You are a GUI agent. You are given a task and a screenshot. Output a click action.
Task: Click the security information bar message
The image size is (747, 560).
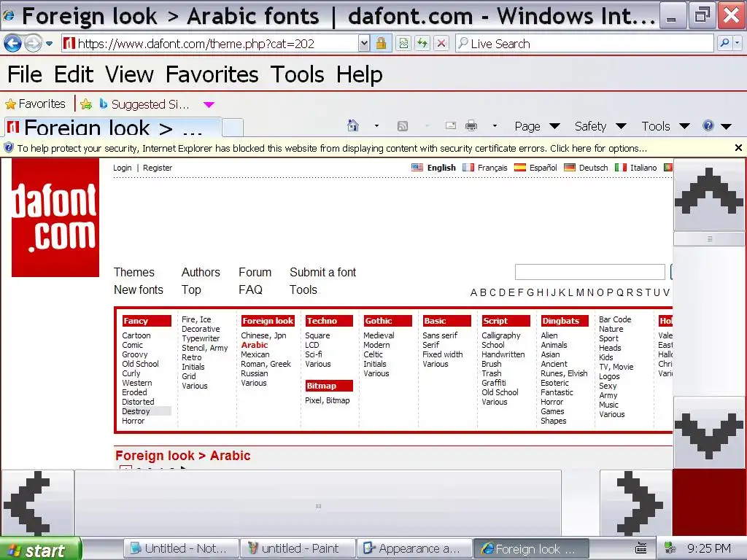(x=332, y=148)
